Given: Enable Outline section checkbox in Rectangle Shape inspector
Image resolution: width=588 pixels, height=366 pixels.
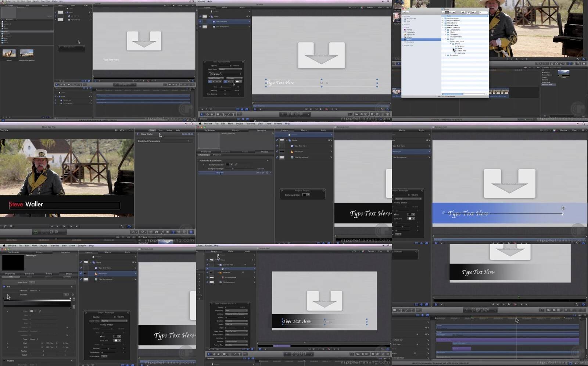Looking at the screenshot, I should (4, 361).
